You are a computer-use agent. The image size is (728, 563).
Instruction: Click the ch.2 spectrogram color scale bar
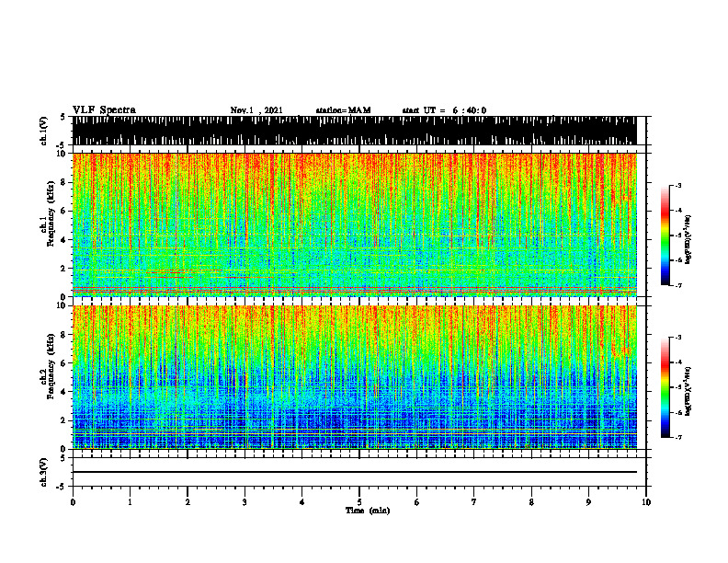(x=665, y=387)
